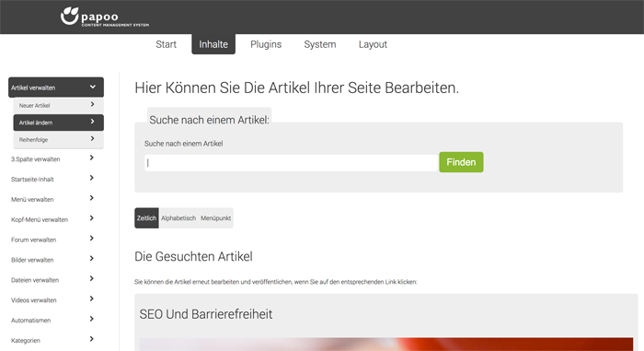The width and height of the screenshot is (644, 351).
Task: Open Forum verwalten entry
Action: pyautogui.click(x=34, y=240)
